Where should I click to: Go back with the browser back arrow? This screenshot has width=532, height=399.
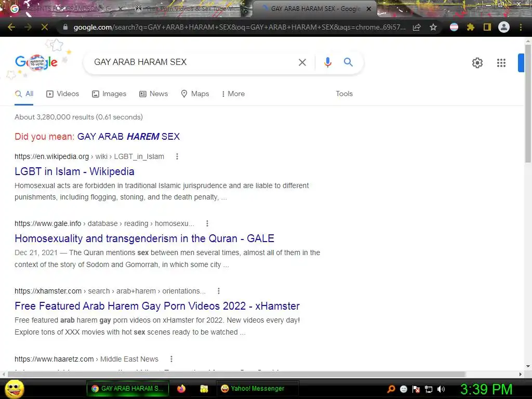point(11,27)
